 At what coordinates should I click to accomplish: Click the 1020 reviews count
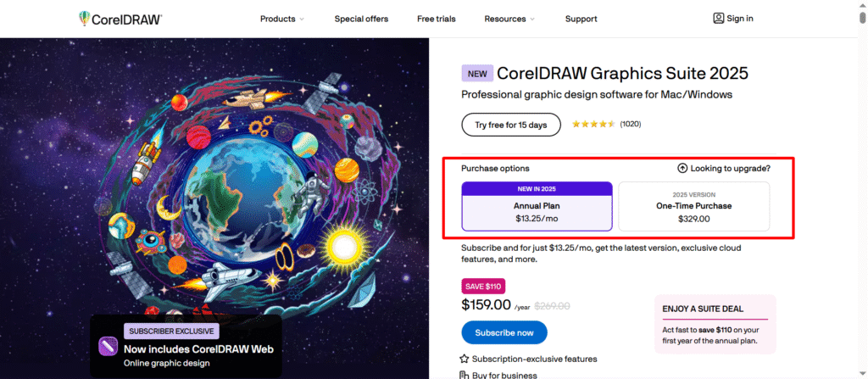[631, 124]
